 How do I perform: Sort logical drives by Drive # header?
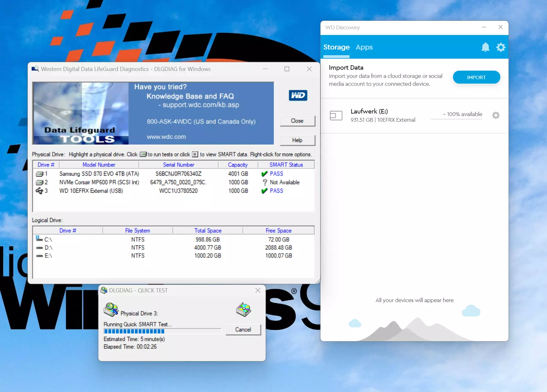pyautogui.click(x=68, y=231)
